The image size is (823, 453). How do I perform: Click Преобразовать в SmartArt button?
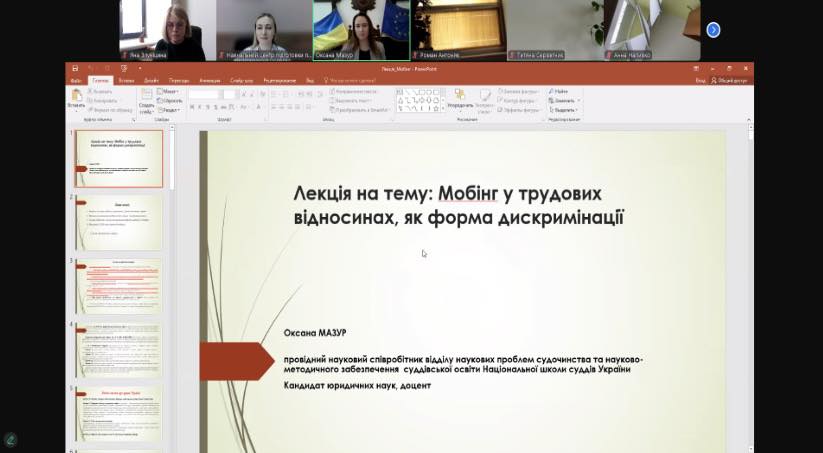pos(360,110)
